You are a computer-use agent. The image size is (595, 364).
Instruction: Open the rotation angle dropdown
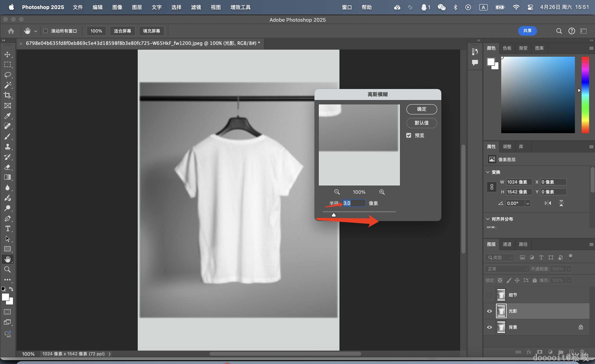point(528,203)
